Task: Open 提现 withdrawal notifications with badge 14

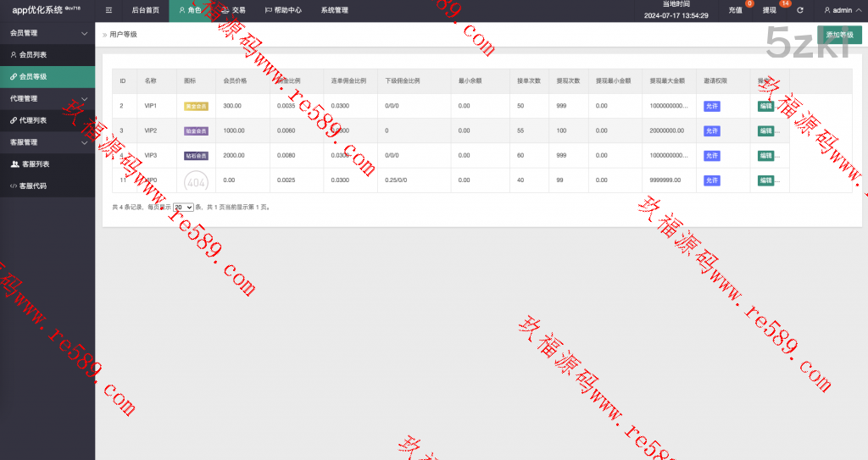Action: (x=770, y=10)
